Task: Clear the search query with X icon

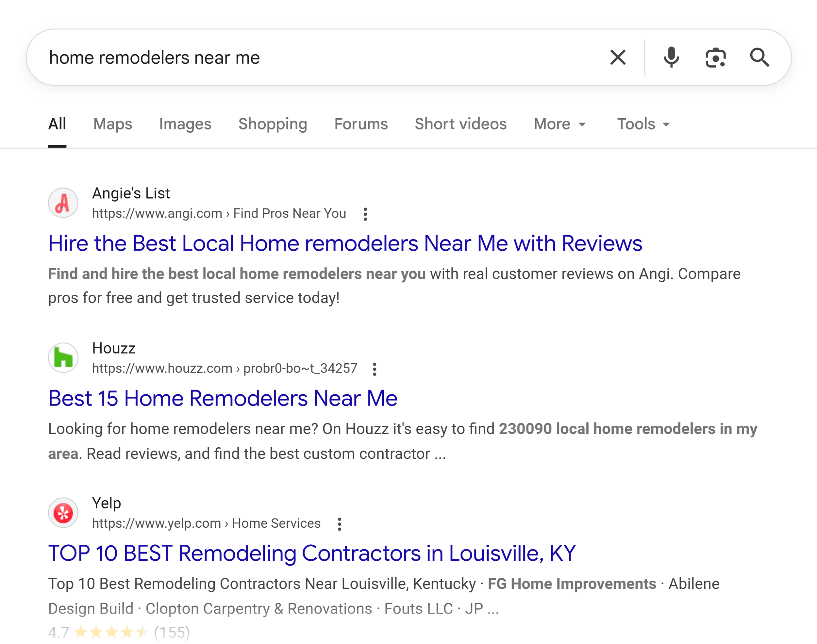Action: coord(618,58)
